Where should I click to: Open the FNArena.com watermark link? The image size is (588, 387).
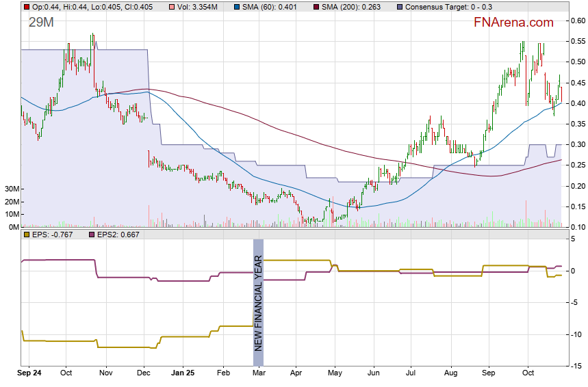pyautogui.click(x=513, y=23)
